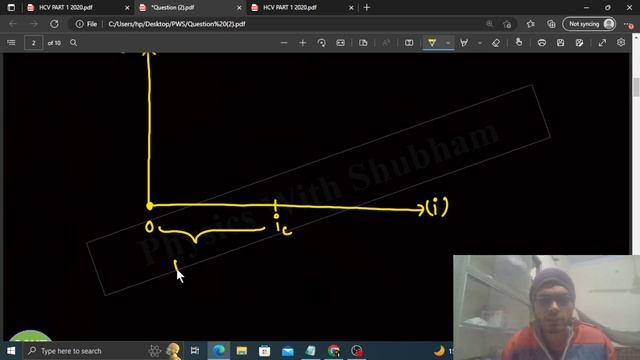Open the Favorites list

[530, 24]
